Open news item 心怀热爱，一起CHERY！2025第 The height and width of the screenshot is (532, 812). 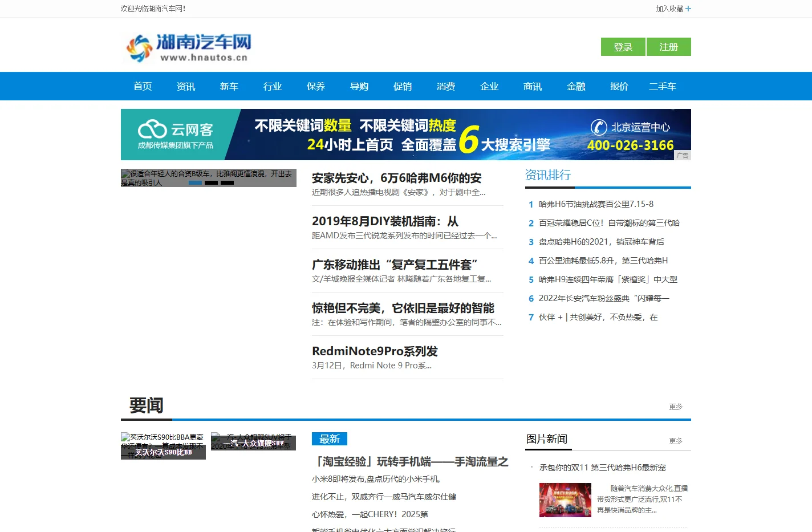(x=370, y=514)
